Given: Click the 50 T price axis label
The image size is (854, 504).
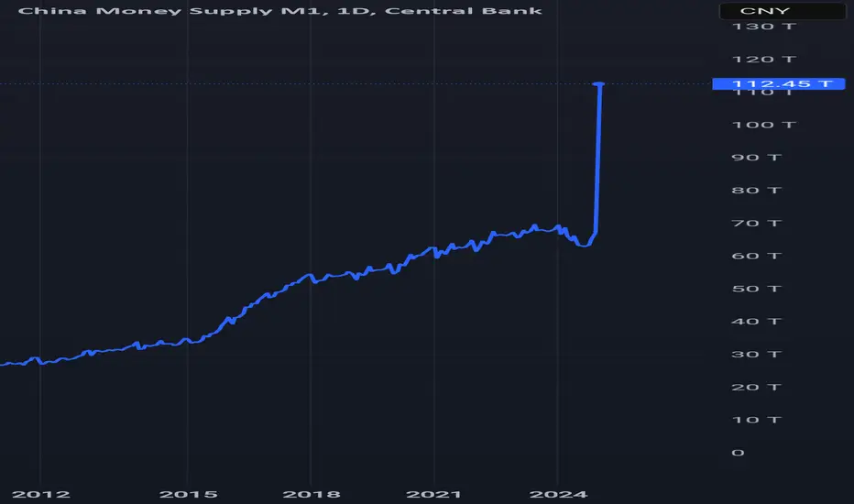Looking at the screenshot, I should click(x=757, y=289).
